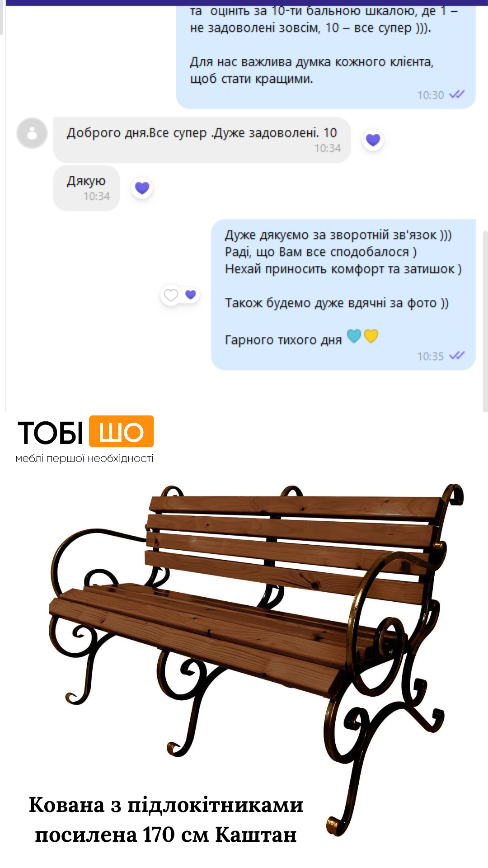Click the 'Кована з підлокітниками' product title
The width and height of the screenshot is (488, 868).
click(x=166, y=805)
